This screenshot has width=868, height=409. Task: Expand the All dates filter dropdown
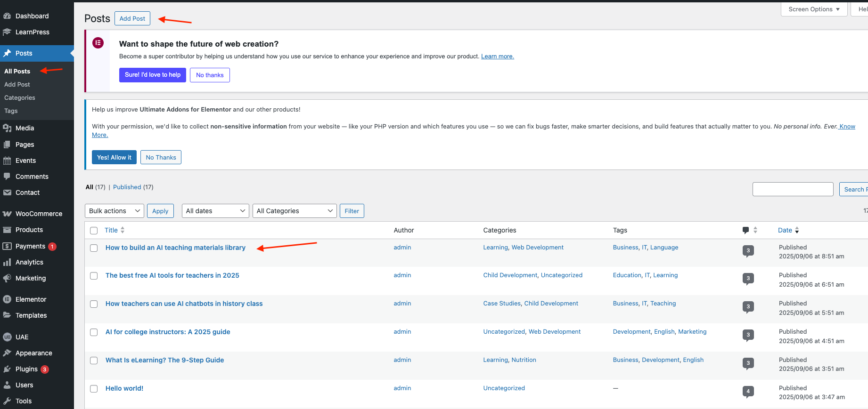(215, 211)
